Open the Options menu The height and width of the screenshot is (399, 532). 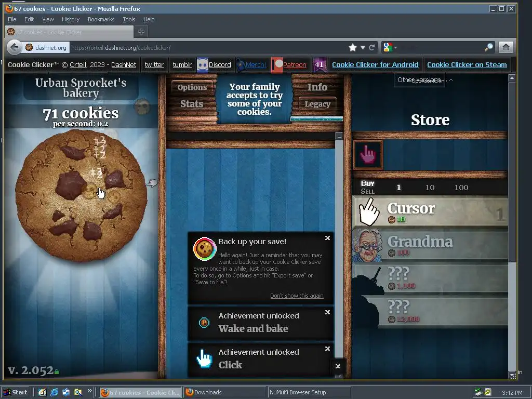pyautogui.click(x=192, y=87)
